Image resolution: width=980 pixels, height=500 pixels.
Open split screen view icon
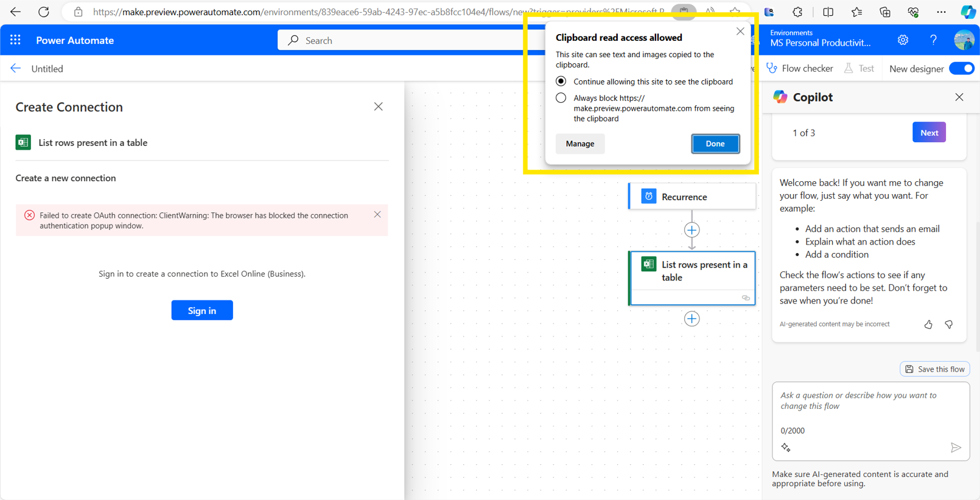point(828,12)
